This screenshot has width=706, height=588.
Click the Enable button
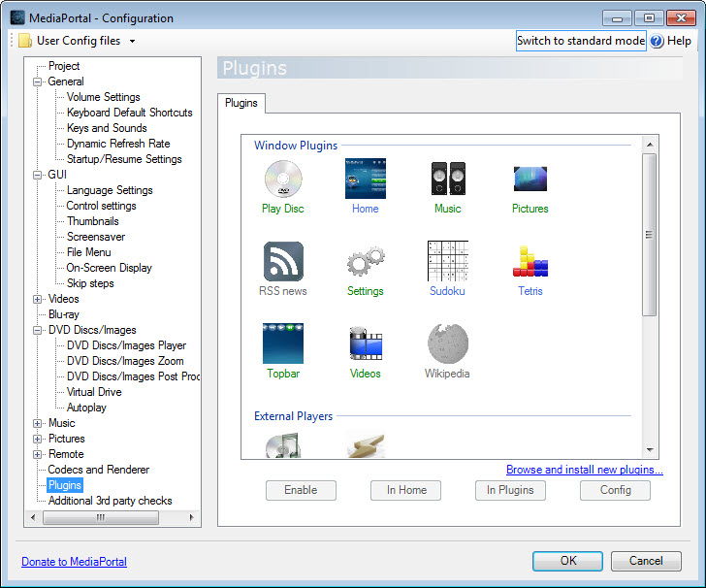[x=301, y=490]
